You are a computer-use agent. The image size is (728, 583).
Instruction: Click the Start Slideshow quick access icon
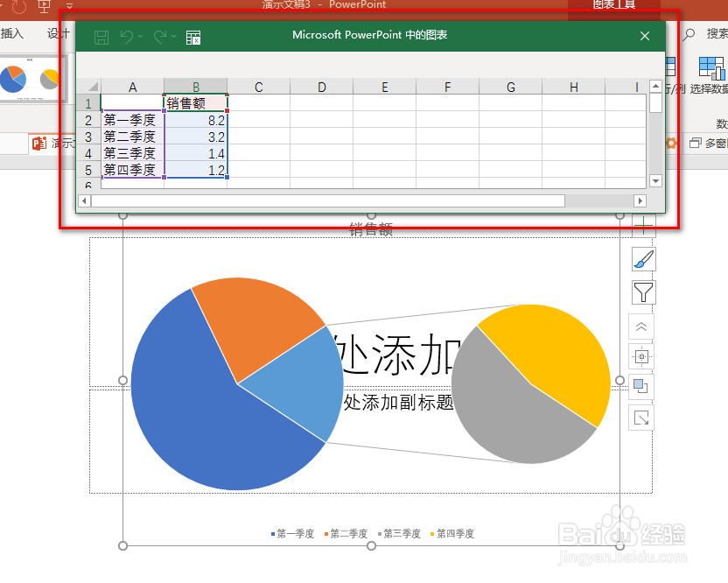point(44,6)
